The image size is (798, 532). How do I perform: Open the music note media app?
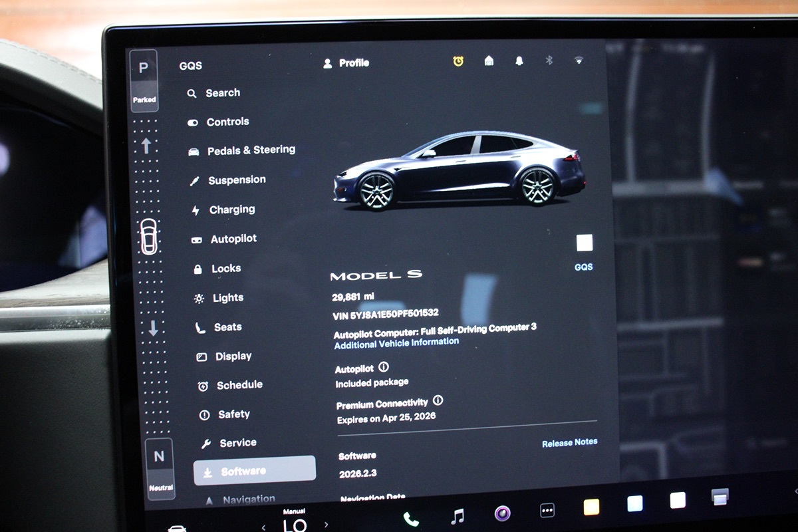tap(457, 516)
